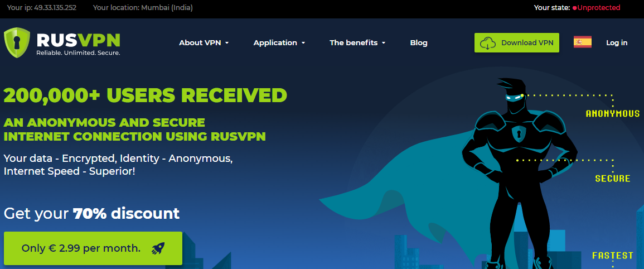This screenshot has height=269, width=644.
Task: Click the SECURE label near the hero
Action: coord(613,179)
